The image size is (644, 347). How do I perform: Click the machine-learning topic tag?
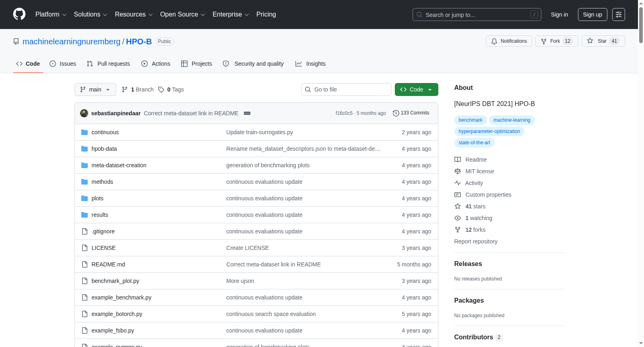[512, 120]
